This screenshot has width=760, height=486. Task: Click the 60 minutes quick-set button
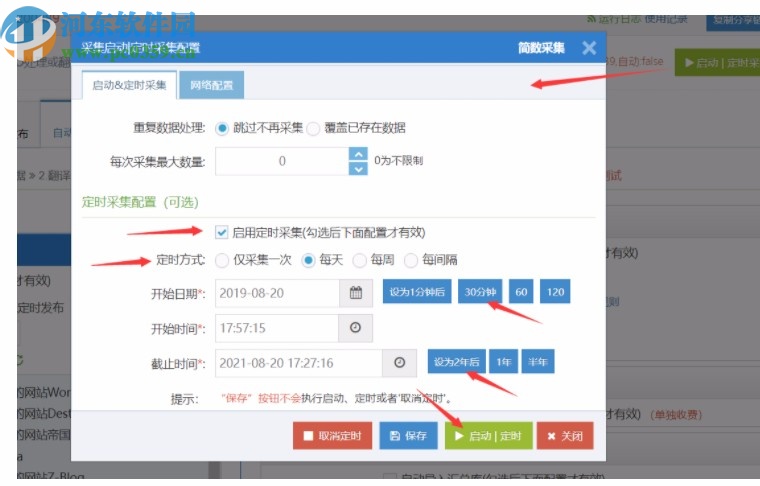[522, 292]
